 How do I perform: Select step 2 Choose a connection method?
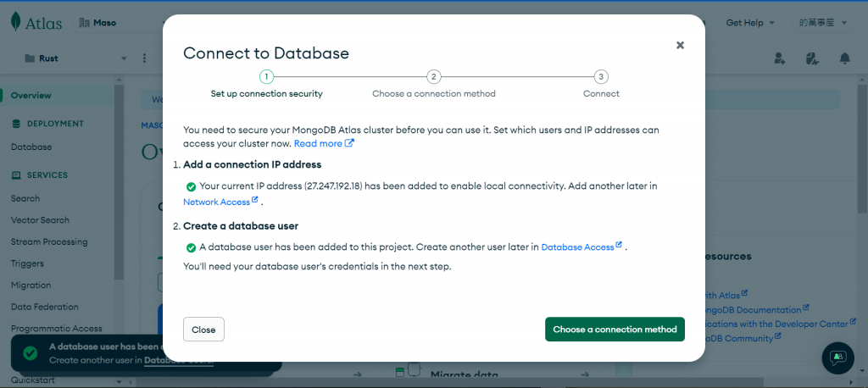[x=434, y=85]
